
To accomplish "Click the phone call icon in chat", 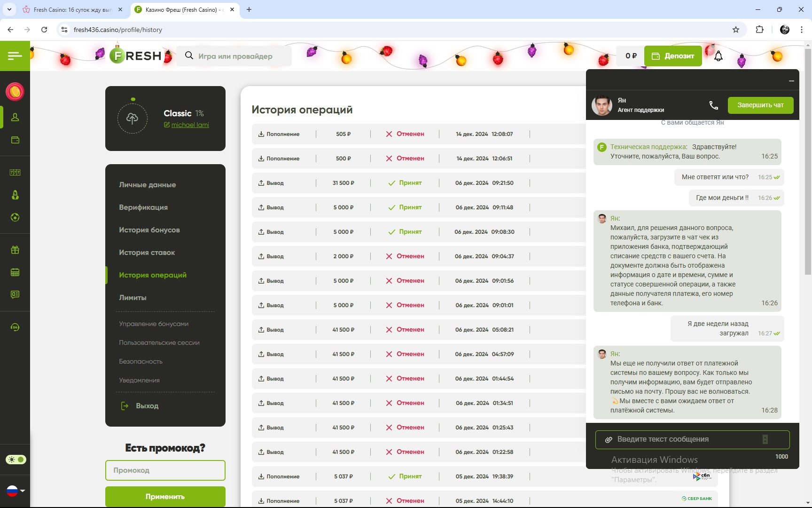I will [713, 105].
